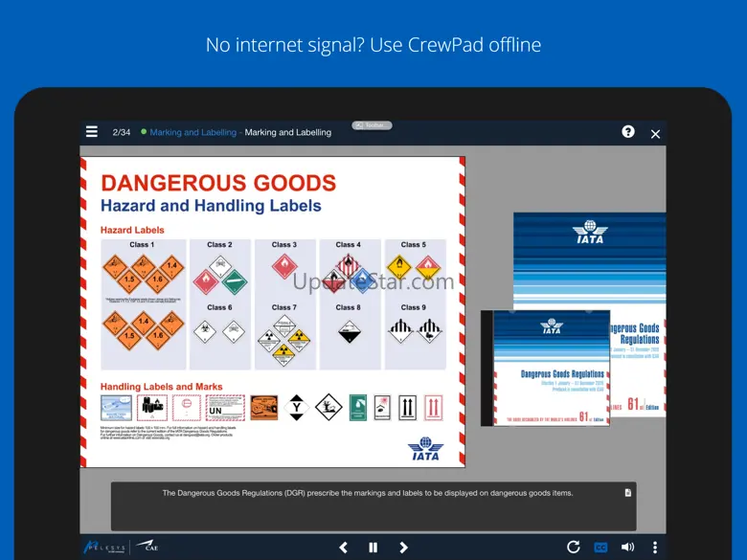Screen dimensions: 747x560
Task: Click the DANGEROUS GOODS heading
Action: click(218, 183)
